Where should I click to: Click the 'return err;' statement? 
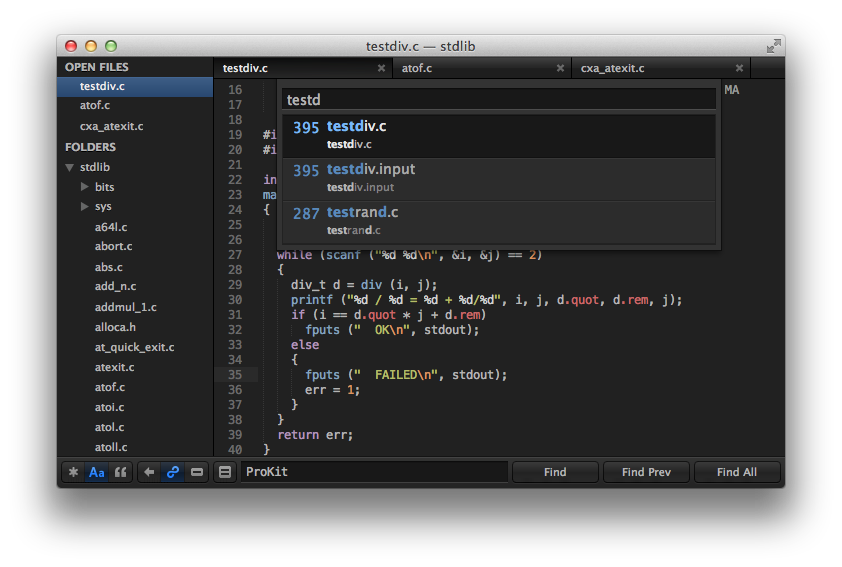tap(315, 435)
